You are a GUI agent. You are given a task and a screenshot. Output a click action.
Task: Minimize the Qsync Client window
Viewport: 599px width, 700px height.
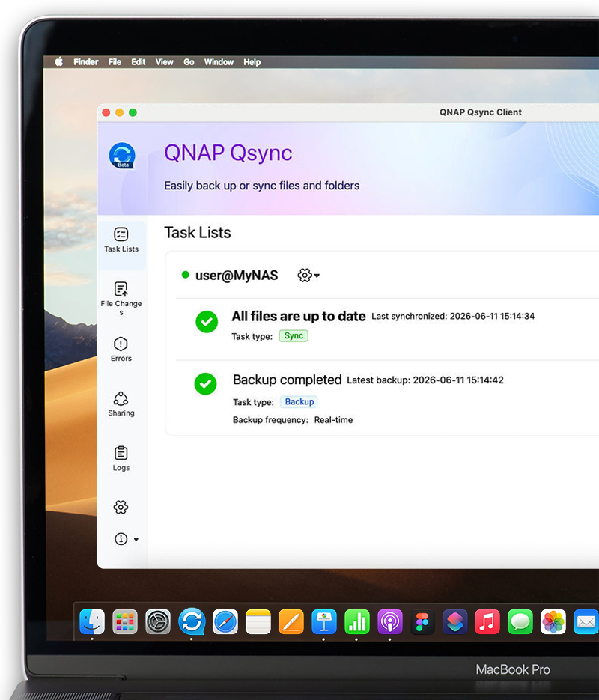(x=120, y=112)
